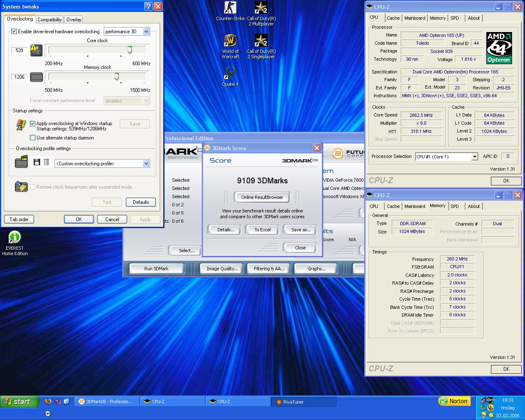Click the core clock slider handle
The width and height of the screenshot is (525, 420).
tap(130, 50)
